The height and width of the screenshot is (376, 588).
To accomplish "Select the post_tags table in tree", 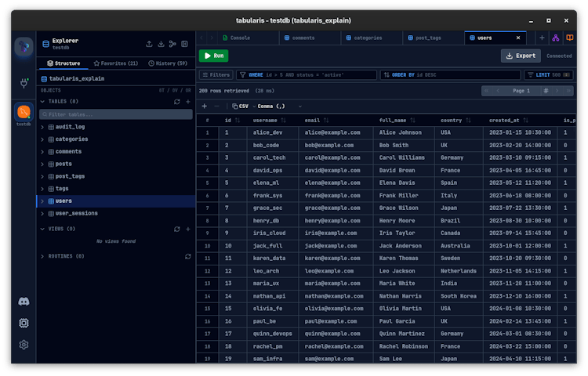I will 116,176.
